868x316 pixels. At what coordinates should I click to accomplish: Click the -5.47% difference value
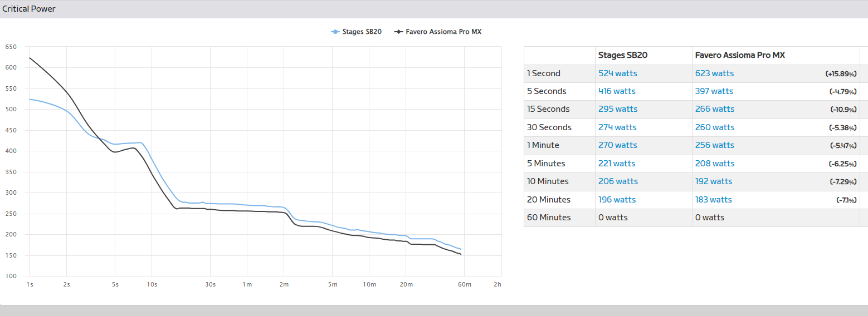(x=843, y=146)
